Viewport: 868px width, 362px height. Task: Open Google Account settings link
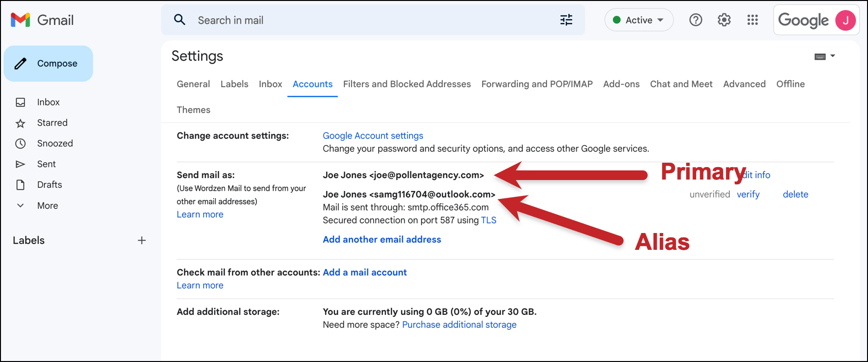(373, 136)
